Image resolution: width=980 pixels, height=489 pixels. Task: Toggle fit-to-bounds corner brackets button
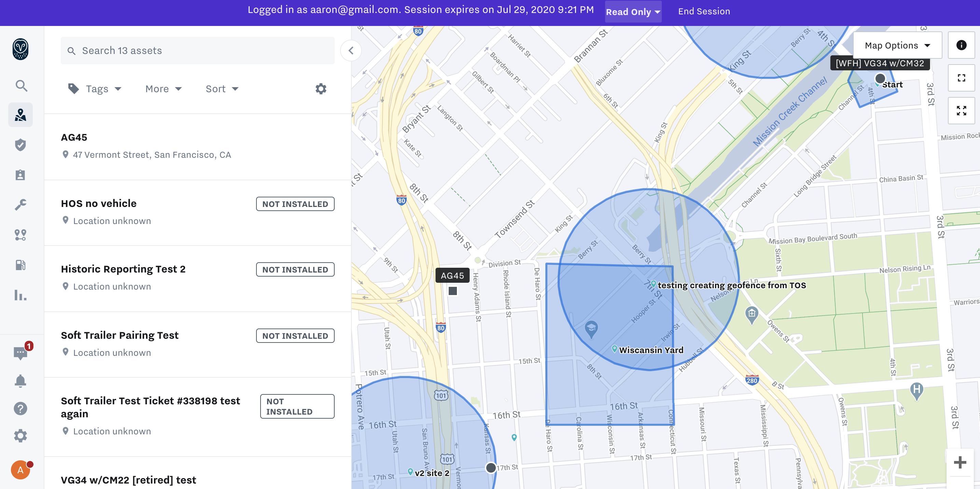(961, 78)
